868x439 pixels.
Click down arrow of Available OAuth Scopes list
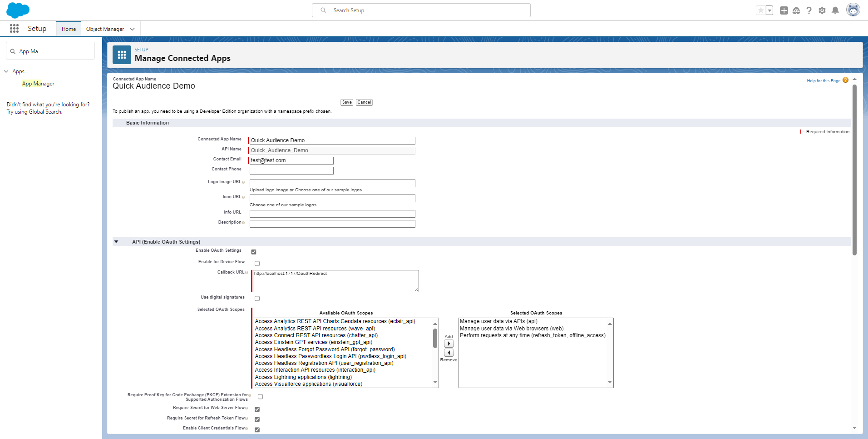(435, 382)
